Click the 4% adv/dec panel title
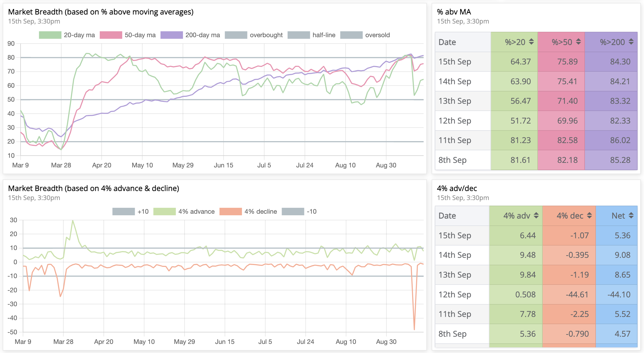Screen dimensions: 644x353 pyautogui.click(x=457, y=188)
